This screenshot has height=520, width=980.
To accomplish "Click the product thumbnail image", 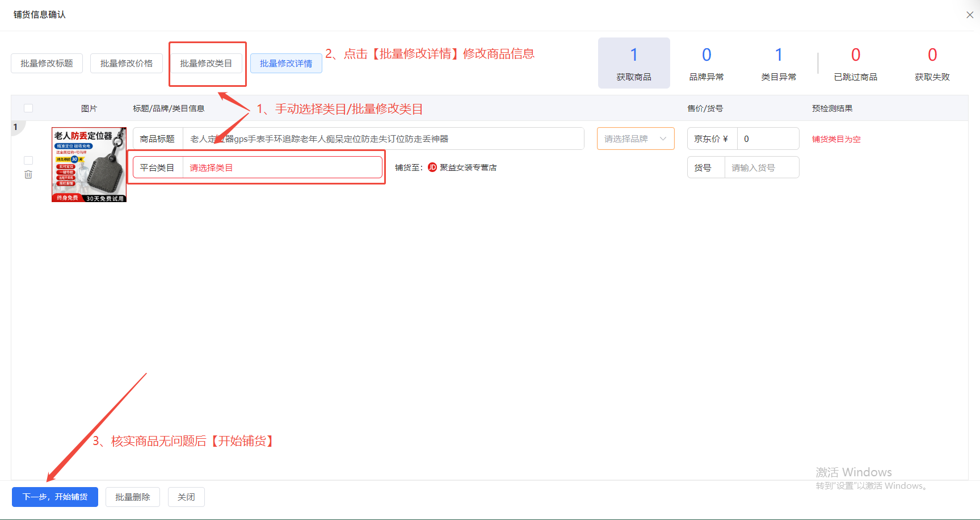I will coord(89,165).
